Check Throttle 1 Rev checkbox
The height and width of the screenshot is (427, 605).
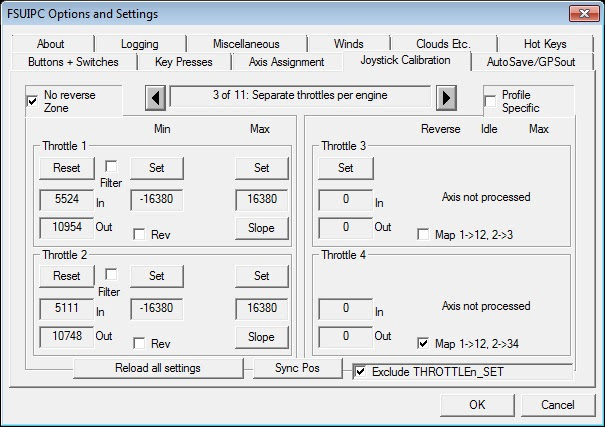(139, 234)
